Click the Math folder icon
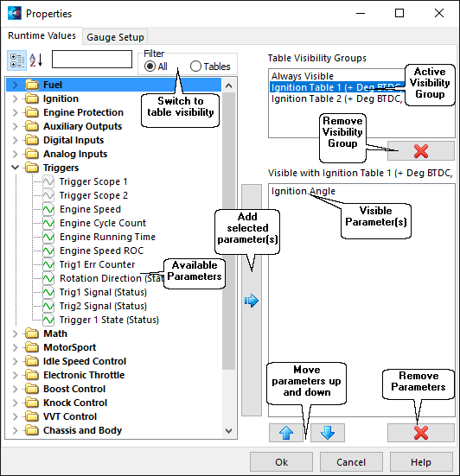Image resolution: width=460 pixels, height=476 pixels. click(x=32, y=333)
